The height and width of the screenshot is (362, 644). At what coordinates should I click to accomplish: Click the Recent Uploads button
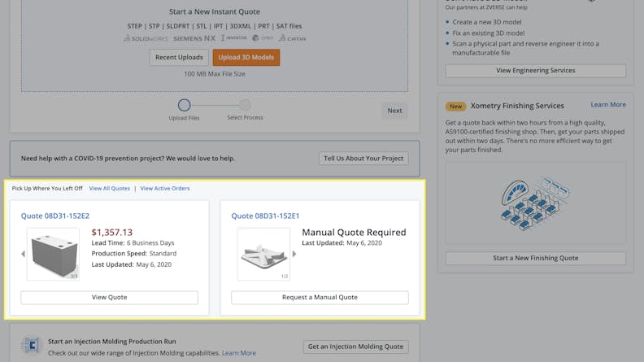coord(179,58)
